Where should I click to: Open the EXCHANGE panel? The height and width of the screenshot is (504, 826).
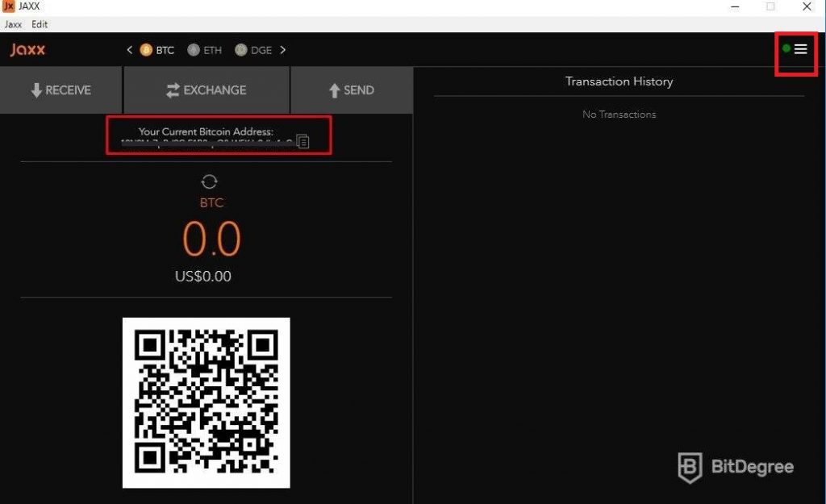coord(206,90)
